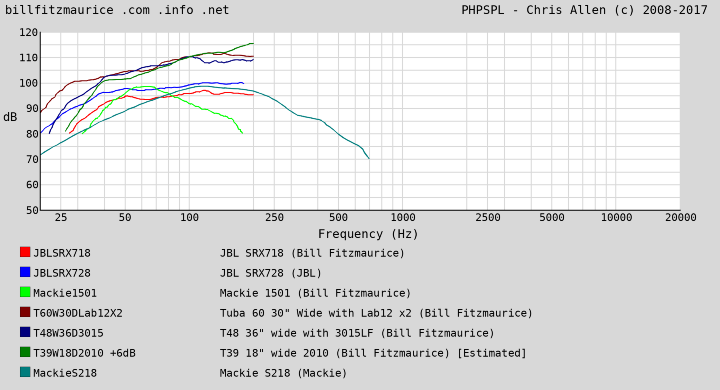Click the 120 value on the dB axis
The width and height of the screenshot is (720, 390).
coord(28,33)
